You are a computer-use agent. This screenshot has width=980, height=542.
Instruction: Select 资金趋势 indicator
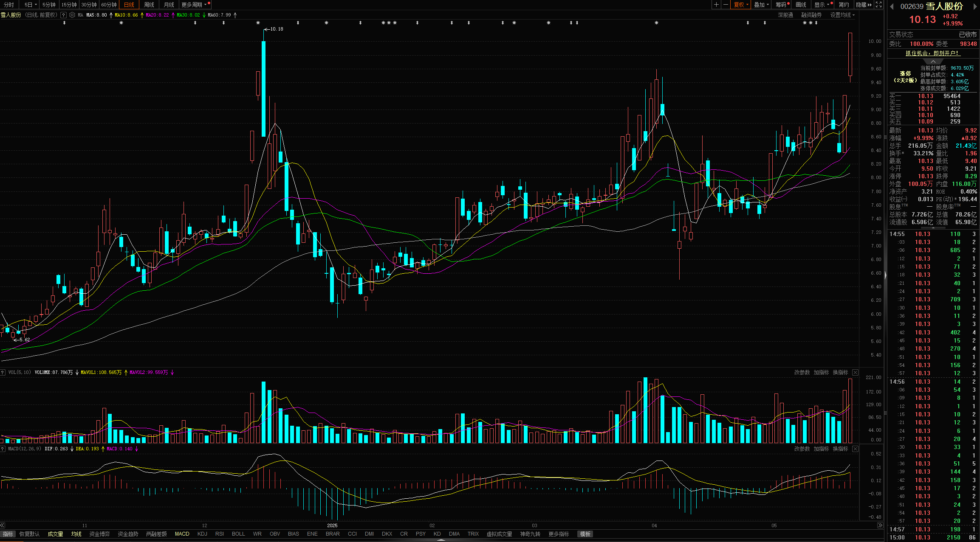coord(128,534)
